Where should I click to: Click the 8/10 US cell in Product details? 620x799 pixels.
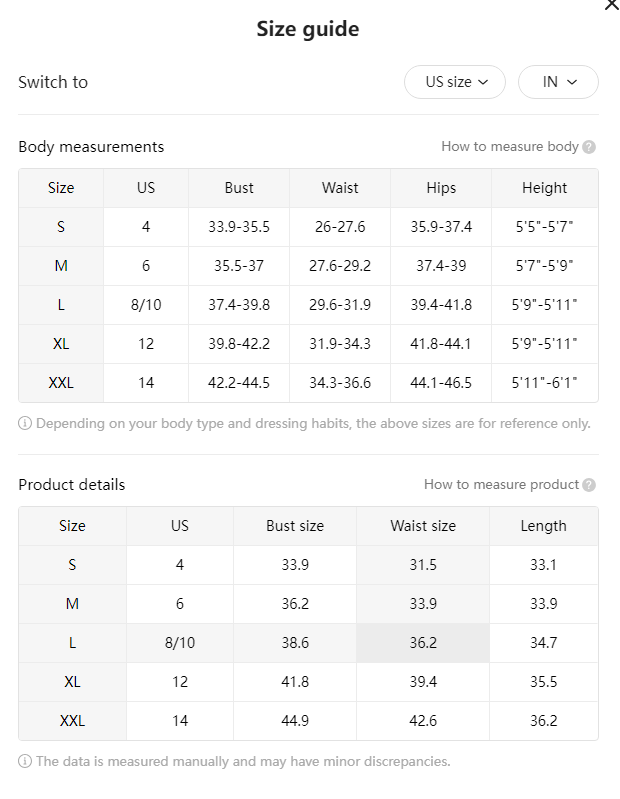point(180,643)
